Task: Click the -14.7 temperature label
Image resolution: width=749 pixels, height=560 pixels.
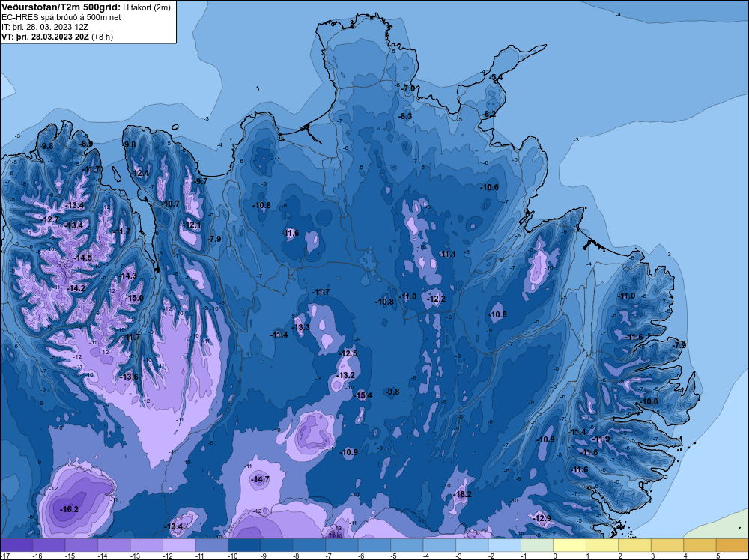Action: pyautogui.click(x=261, y=479)
